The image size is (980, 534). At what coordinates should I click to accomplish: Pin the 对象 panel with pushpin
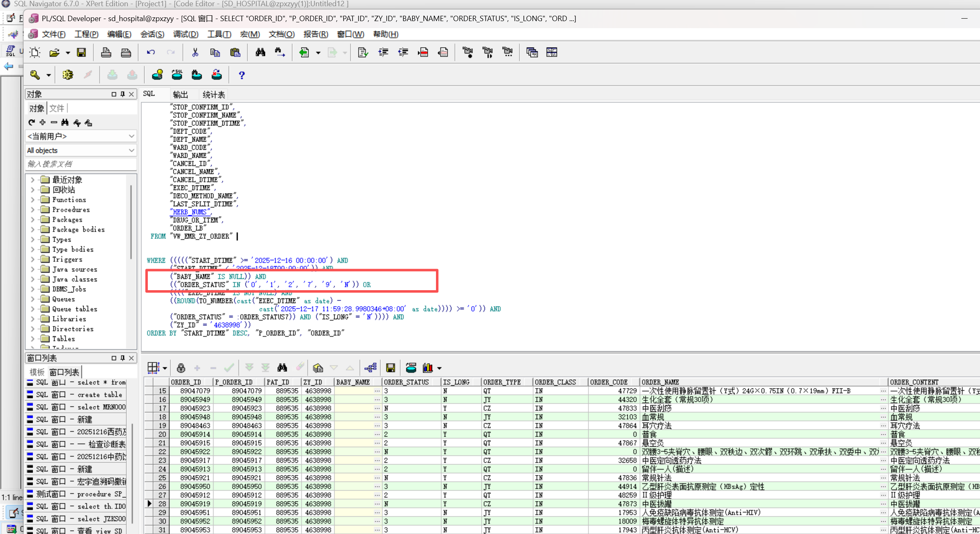click(x=123, y=94)
